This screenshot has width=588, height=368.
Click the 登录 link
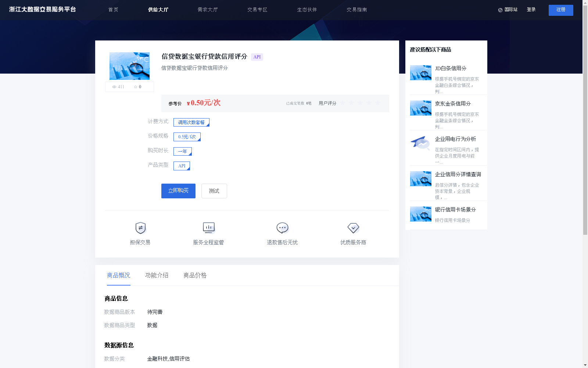[531, 10]
